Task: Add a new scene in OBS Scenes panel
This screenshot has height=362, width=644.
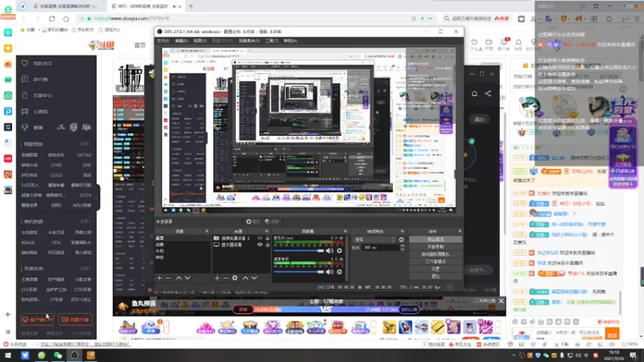Action: (159, 278)
